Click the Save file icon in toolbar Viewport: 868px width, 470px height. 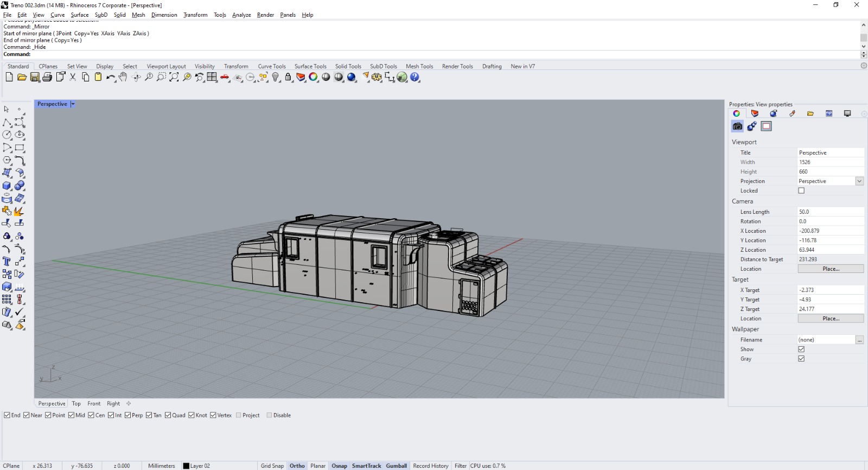(x=35, y=77)
